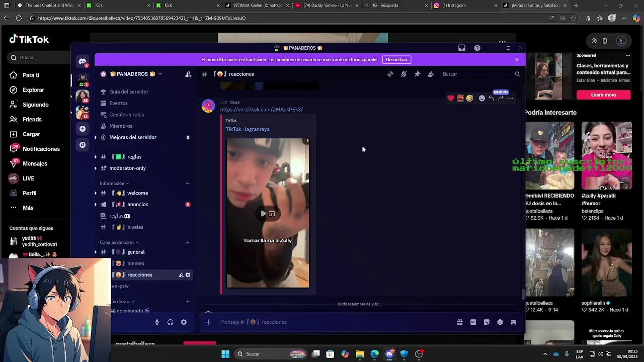
Task: Collapse the Canales de texto category
Action: (119, 242)
